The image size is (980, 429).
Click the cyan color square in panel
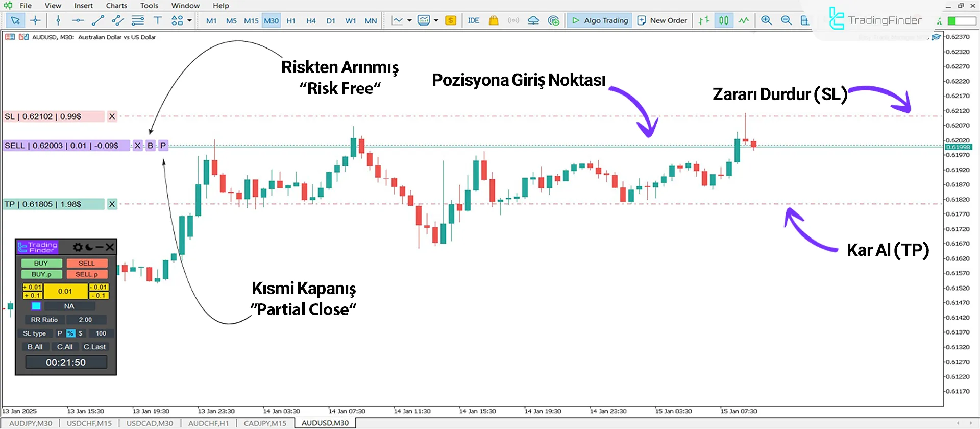click(x=36, y=306)
